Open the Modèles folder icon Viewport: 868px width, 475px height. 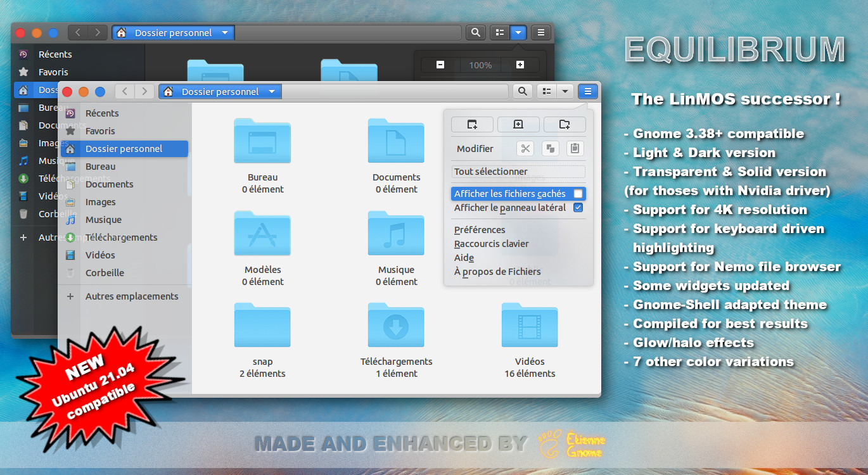[x=262, y=233]
